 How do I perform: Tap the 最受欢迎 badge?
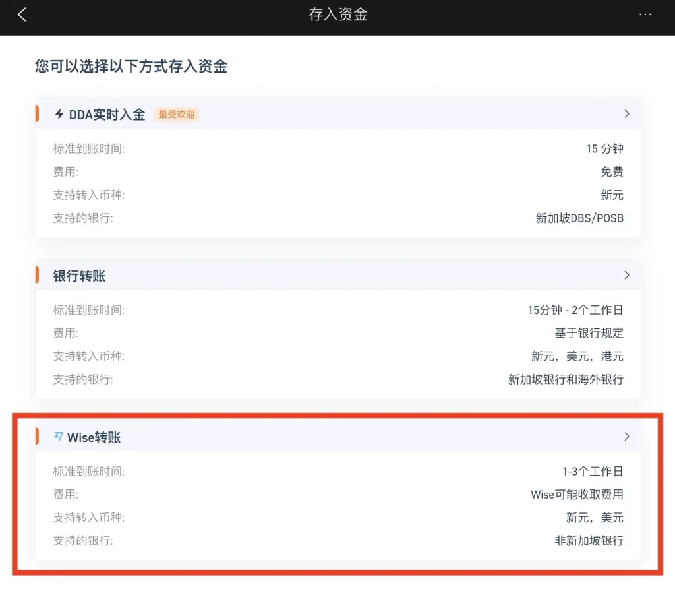click(x=177, y=114)
